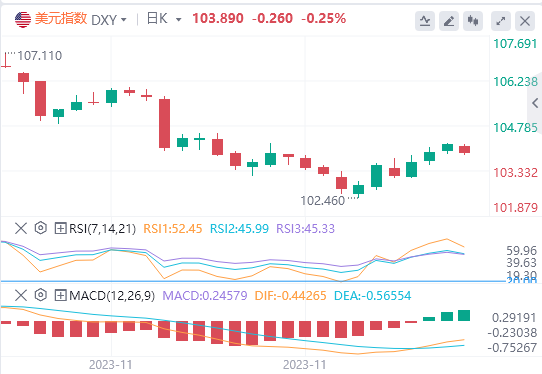Open RSI indicator settings gear
Image resolution: width=542 pixels, height=374 pixels.
pyautogui.click(x=41, y=228)
